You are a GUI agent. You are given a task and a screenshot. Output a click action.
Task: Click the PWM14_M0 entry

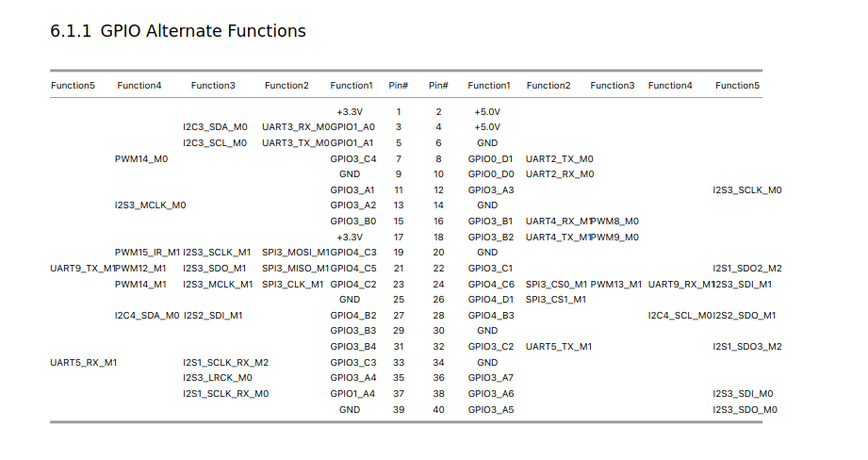(141, 159)
